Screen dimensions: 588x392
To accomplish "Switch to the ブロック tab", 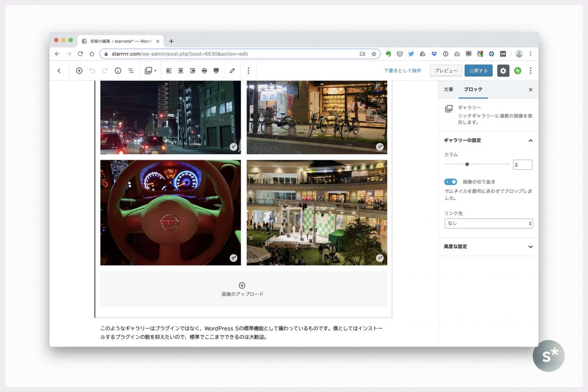I will [x=473, y=89].
